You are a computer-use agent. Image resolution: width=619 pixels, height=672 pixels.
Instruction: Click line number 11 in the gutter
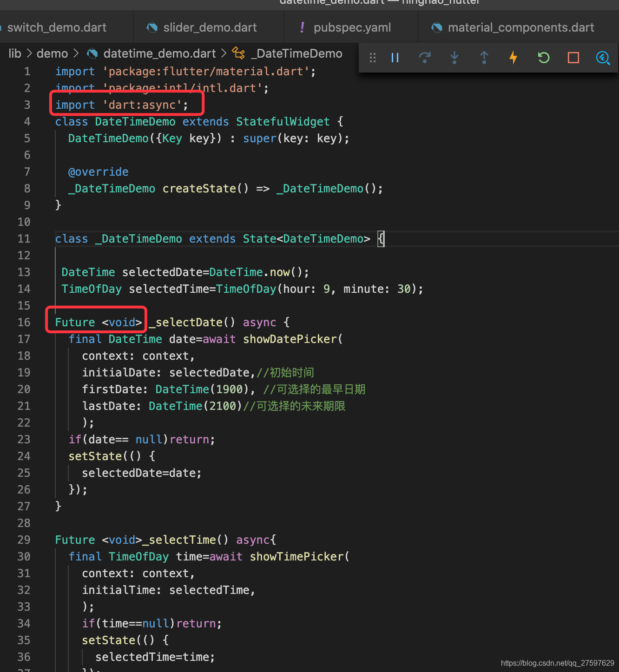pos(24,239)
